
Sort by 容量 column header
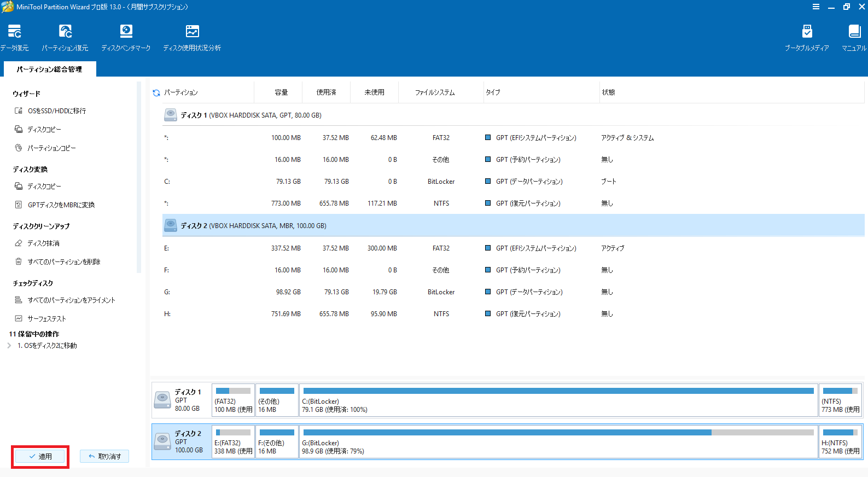(x=281, y=92)
